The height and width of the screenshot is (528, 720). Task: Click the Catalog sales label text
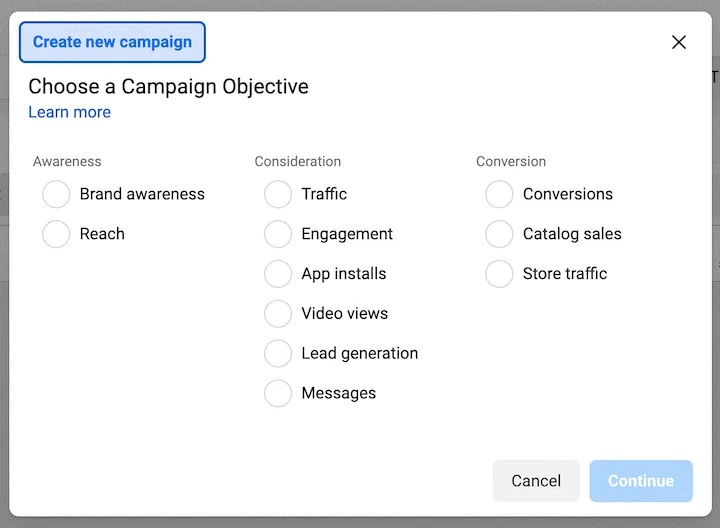[572, 234]
